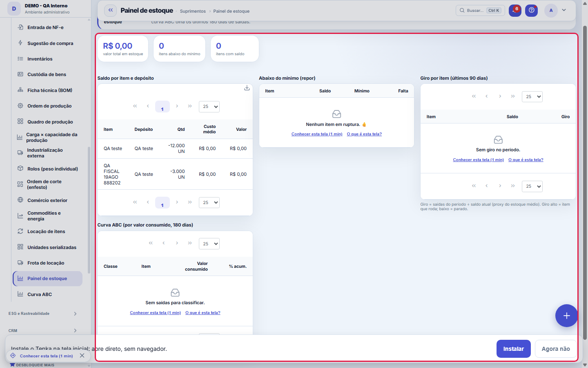This screenshot has height=368, width=588.
Task: Expand the account chevron in the header
Action: (564, 10)
